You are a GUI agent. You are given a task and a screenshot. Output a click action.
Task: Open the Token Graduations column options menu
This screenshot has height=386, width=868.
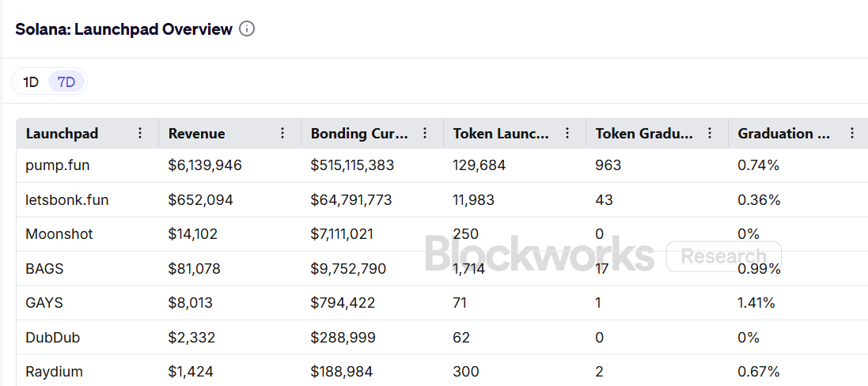coord(710,133)
